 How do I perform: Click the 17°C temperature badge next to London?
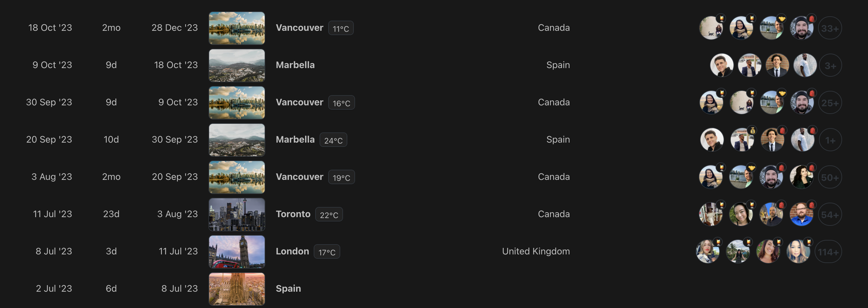327,252
